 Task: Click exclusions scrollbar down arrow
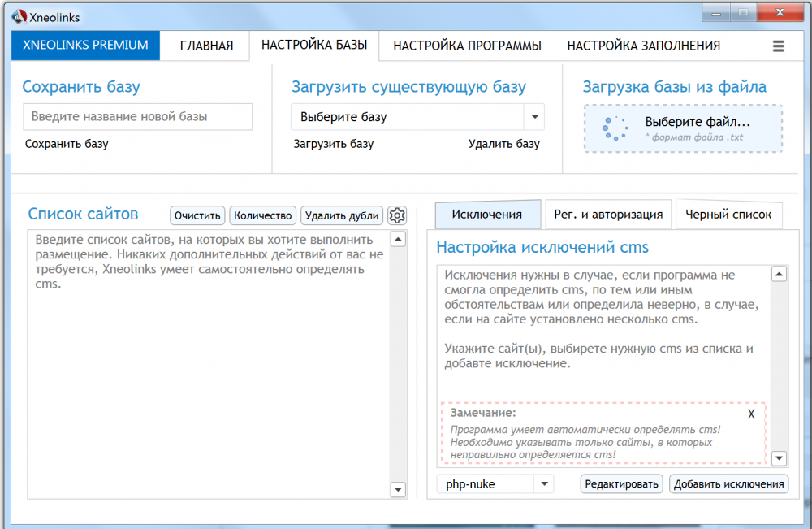(x=779, y=458)
